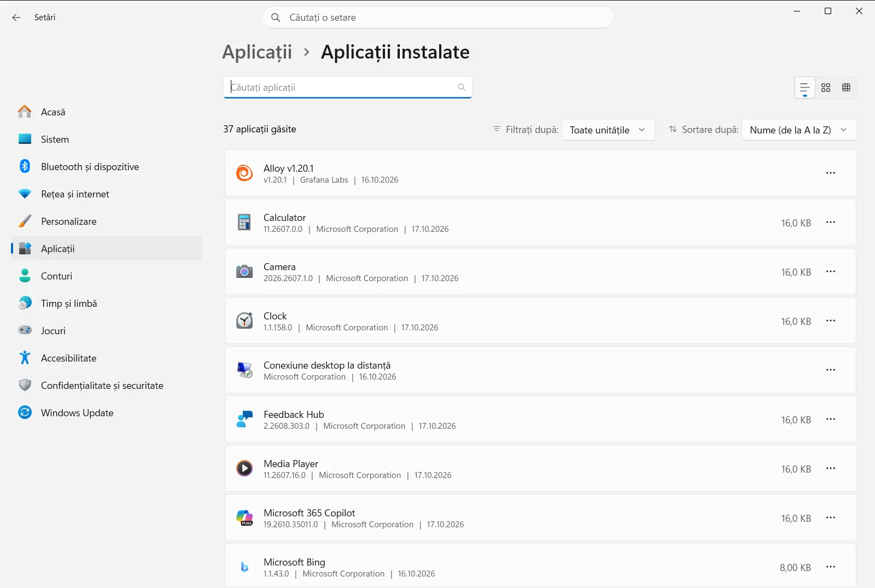Focus the Căutați aplicații search field
Viewport: 875px width, 588px height.
pos(347,87)
